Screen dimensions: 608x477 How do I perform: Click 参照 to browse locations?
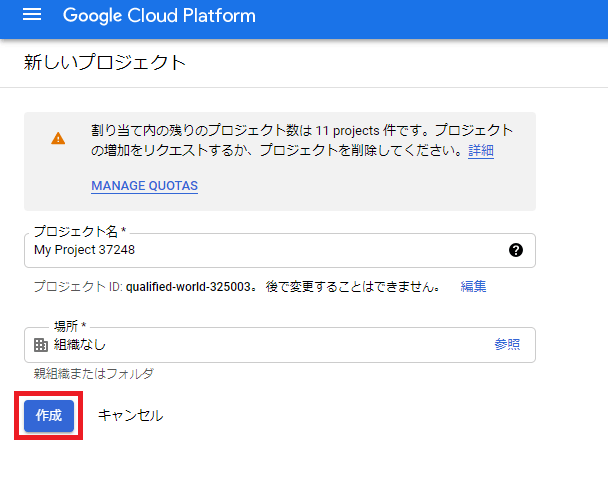coord(507,344)
